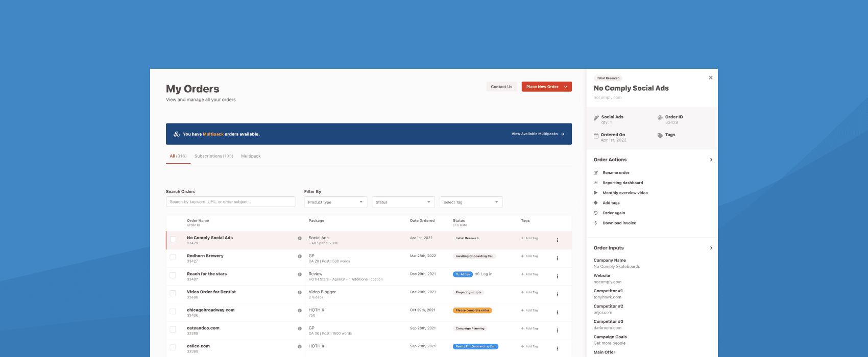Image resolution: width=868 pixels, height=357 pixels.
Task: Check the cateandco.com order checkbox
Action: point(173,329)
